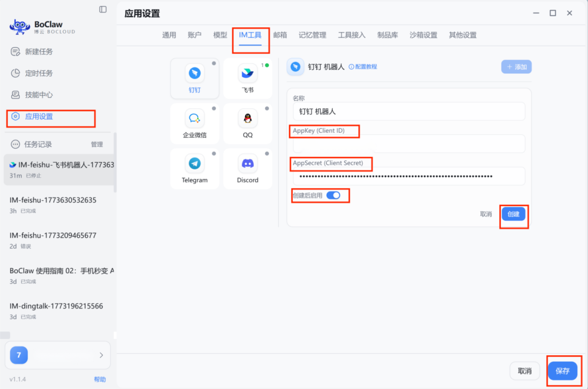Open the Telegram bot integration

pyautogui.click(x=194, y=169)
